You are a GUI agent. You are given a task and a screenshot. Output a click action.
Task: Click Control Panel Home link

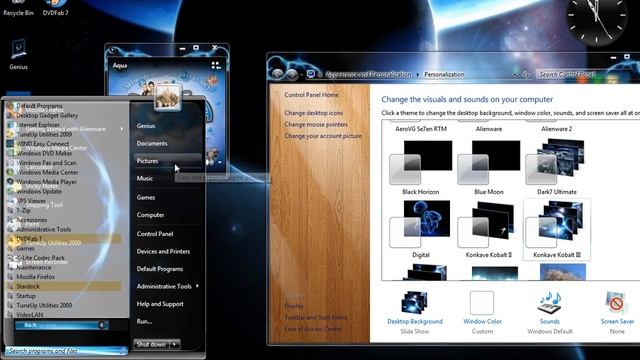[x=311, y=95]
